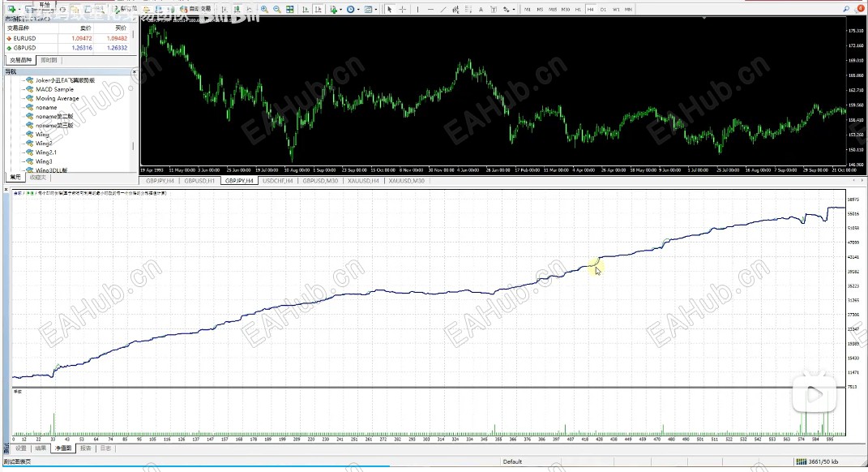Screen dimensions: 868x472
Task: Toggle the Bar Chart toolbar icon
Action: (224, 10)
